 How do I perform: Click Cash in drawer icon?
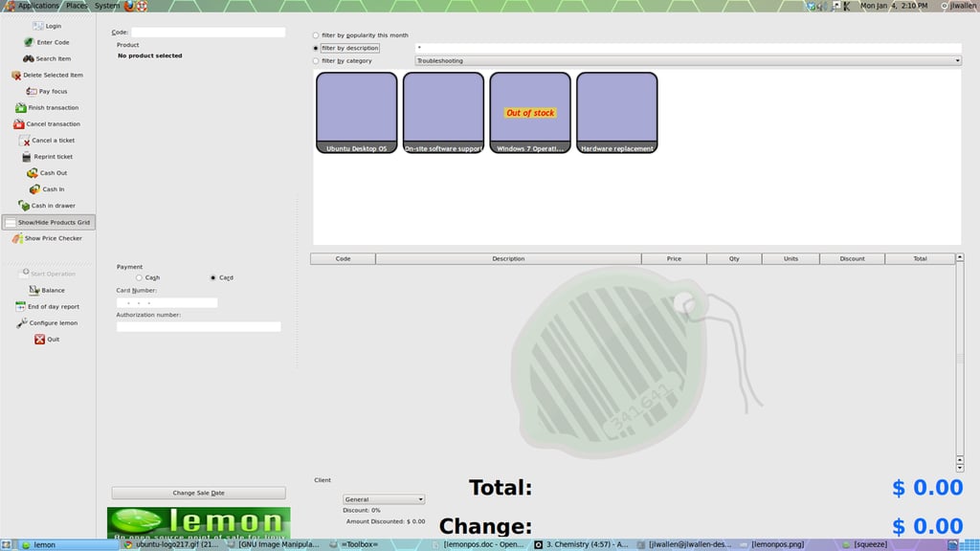pos(24,206)
